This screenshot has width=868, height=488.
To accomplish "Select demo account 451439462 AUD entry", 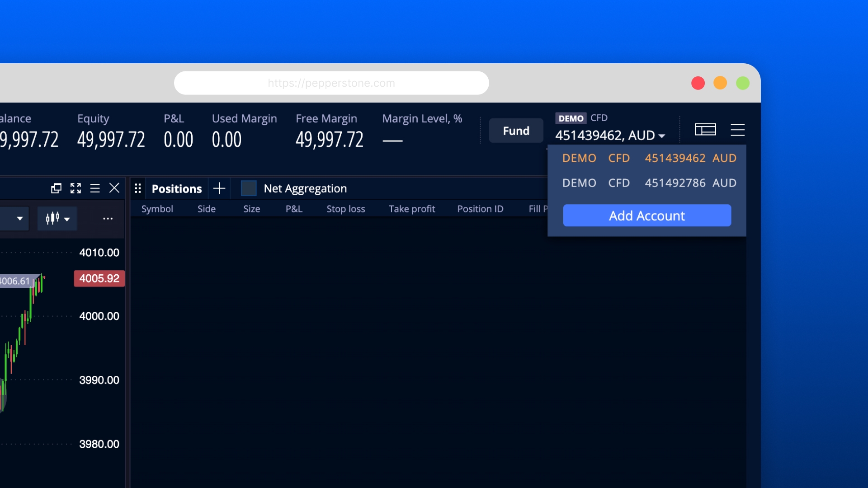I will click(x=649, y=158).
